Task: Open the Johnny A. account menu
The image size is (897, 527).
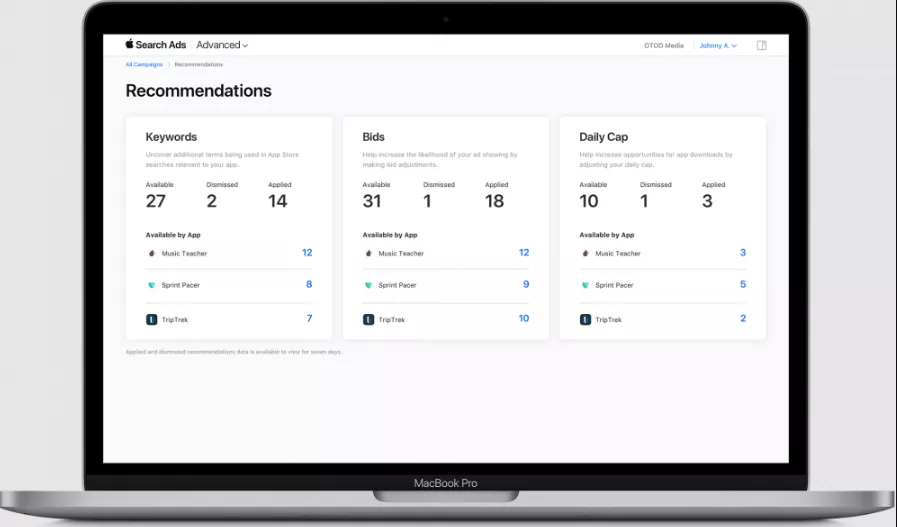Action: 718,45
